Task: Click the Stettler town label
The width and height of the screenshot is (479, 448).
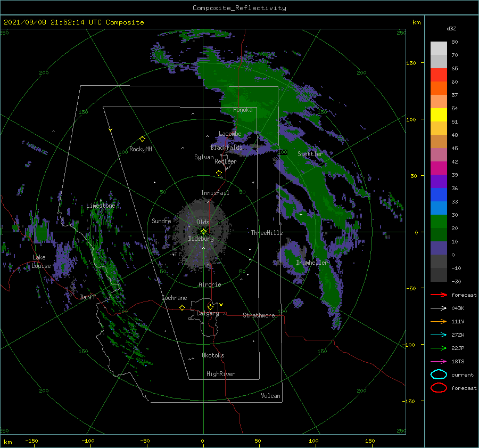Action: pyautogui.click(x=310, y=154)
